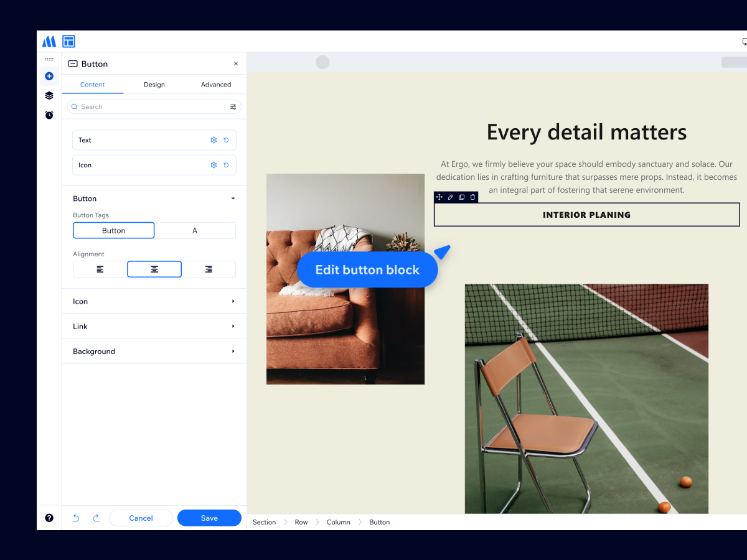
Task: Set alignment to right
Action: tap(209, 269)
